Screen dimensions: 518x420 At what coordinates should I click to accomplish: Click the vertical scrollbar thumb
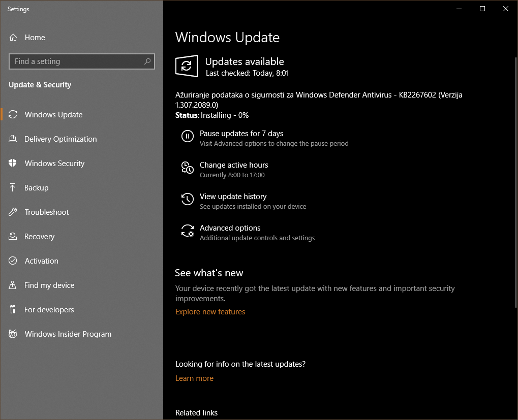click(x=516, y=183)
